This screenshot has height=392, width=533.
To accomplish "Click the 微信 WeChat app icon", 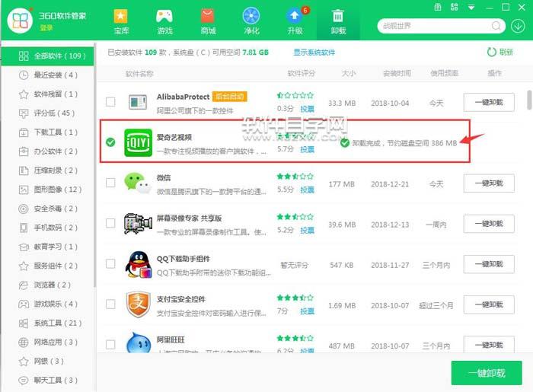I will (x=138, y=183).
